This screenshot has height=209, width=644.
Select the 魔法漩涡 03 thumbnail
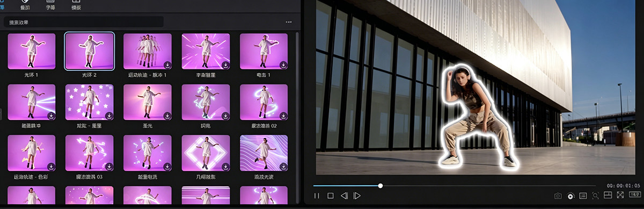pos(90,153)
